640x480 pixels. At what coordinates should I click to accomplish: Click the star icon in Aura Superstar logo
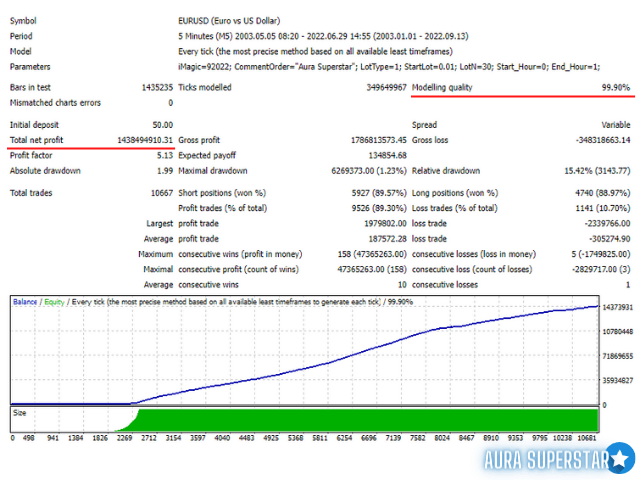pos(620,458)
